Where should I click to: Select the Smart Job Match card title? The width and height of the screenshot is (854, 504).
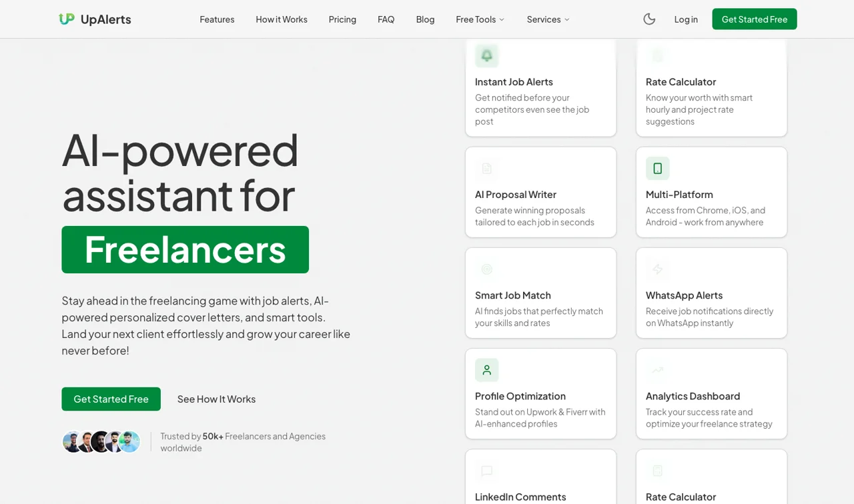pos(513,295)
